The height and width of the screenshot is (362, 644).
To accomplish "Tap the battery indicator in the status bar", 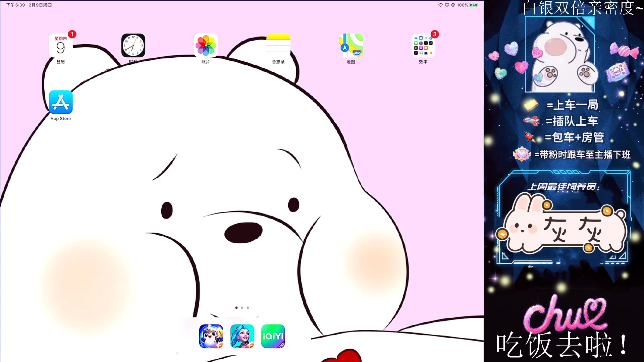I will (x=473, y=5).
